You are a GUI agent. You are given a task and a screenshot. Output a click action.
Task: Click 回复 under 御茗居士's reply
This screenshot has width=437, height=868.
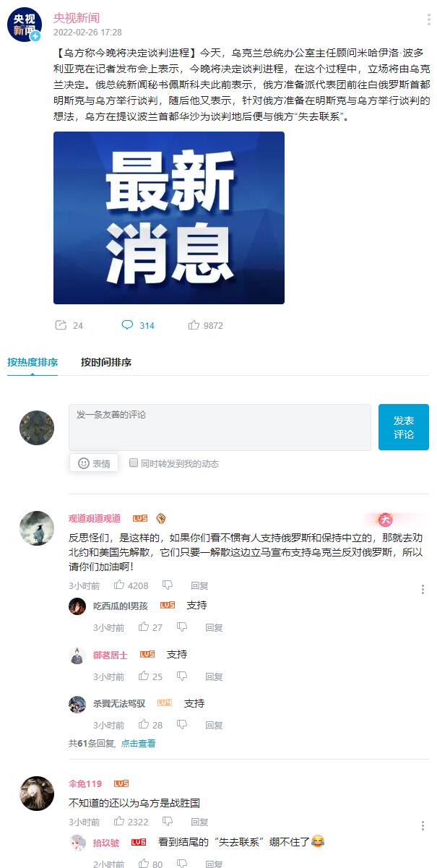(214, 677)
